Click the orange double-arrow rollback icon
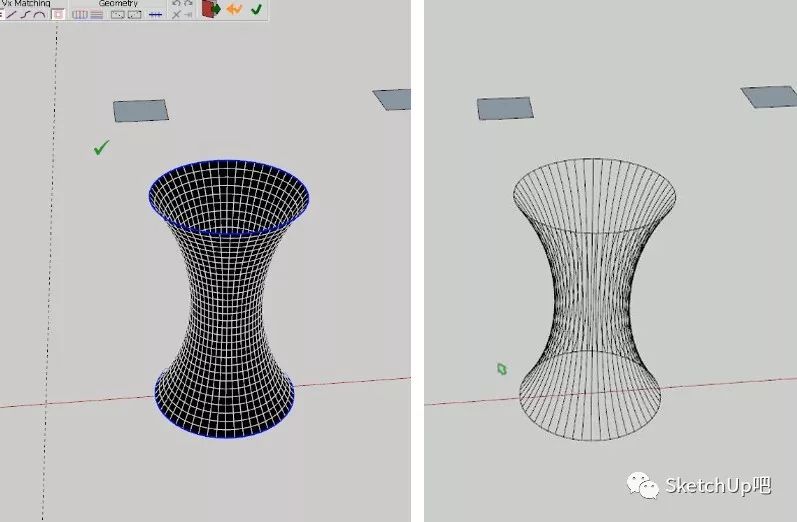This screenshot has width=797, height=522. coord(234,9)
